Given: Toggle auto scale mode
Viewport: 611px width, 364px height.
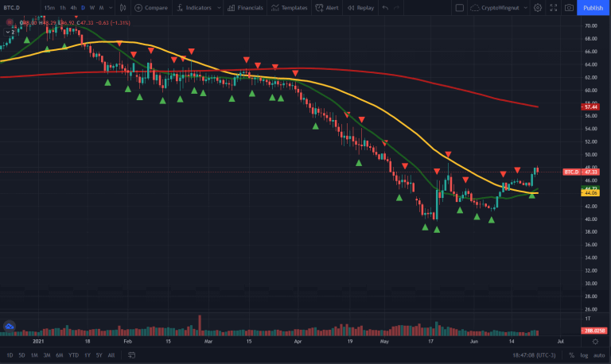Looking at the screenshot, I should tap(599, 355).
